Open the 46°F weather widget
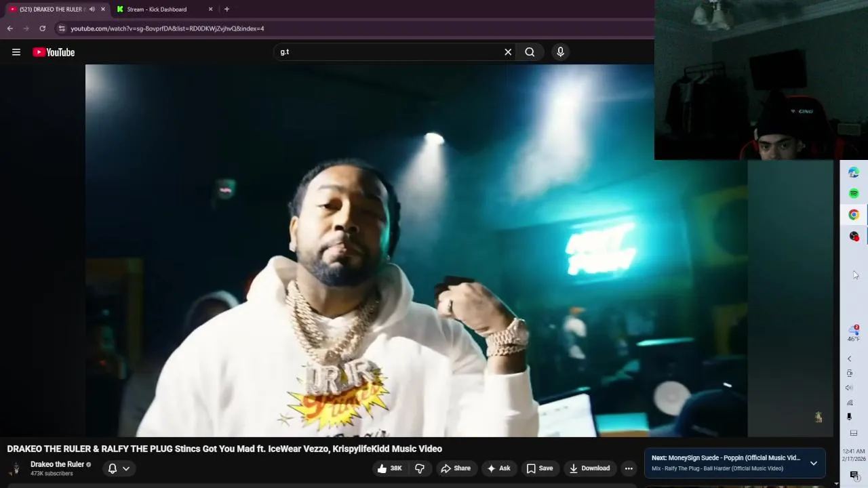 click(854, 333)
